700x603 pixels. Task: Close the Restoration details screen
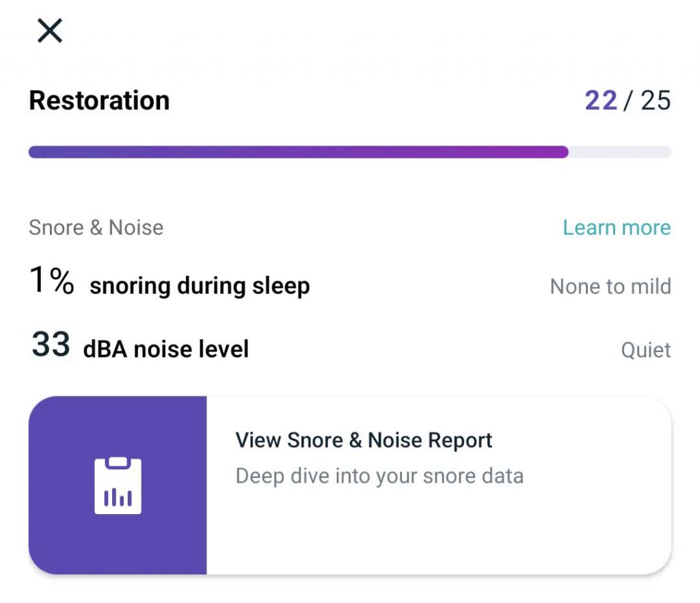point(50,31)
